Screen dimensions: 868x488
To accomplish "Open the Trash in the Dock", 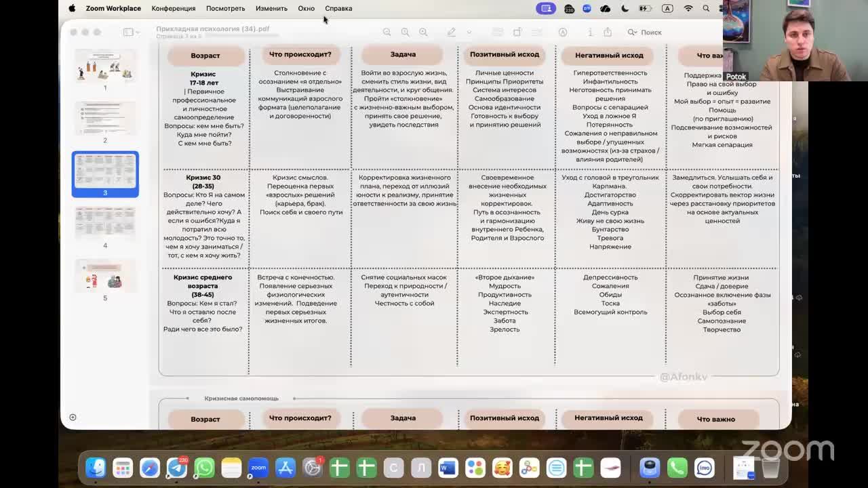I will click(770, 468).
